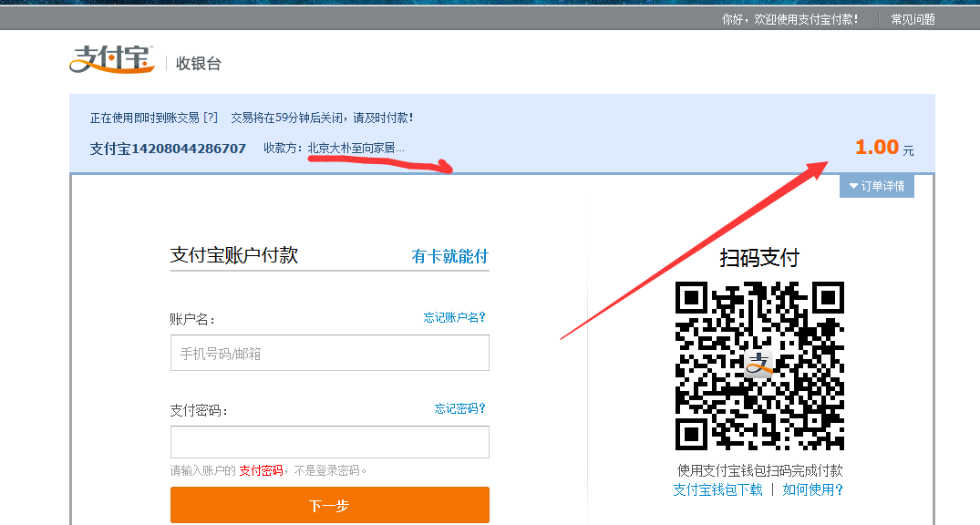Expand the 订单详情 order details dropdown

(877, 186)
